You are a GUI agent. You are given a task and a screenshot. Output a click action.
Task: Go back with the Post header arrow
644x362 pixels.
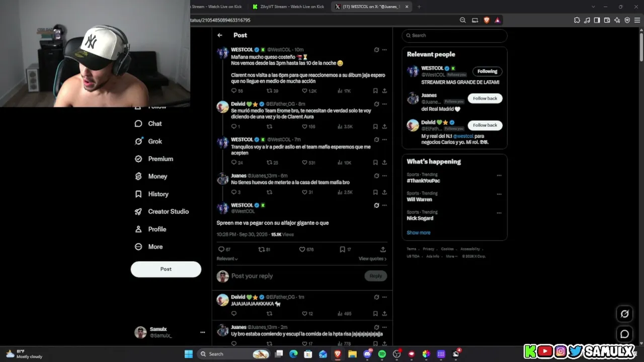(x=220, y=35)
